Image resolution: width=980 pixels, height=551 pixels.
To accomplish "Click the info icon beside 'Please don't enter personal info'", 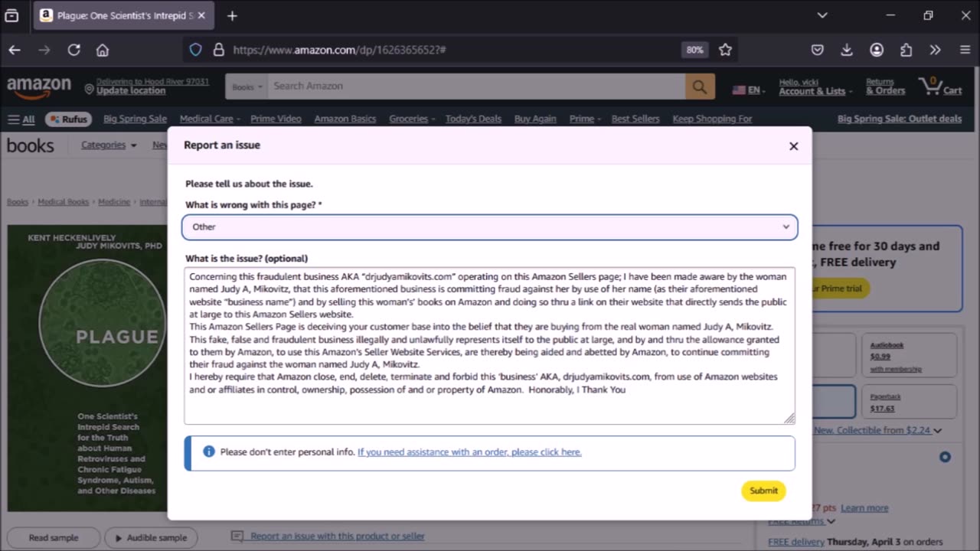I will click(209, 452).
